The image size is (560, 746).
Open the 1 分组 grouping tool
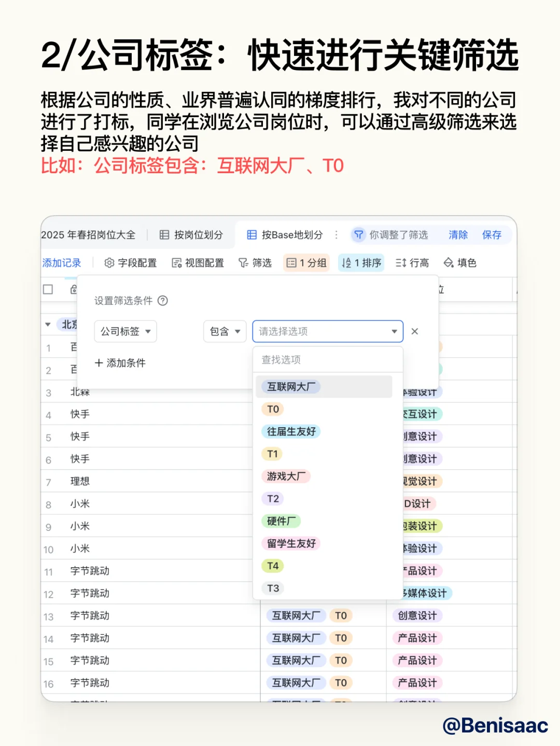coord(307,263)
